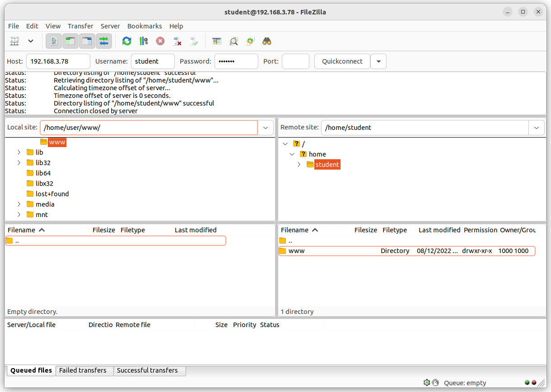Toggle processing of the transfer queue
The image size is (551, 392).
point(144,41)
